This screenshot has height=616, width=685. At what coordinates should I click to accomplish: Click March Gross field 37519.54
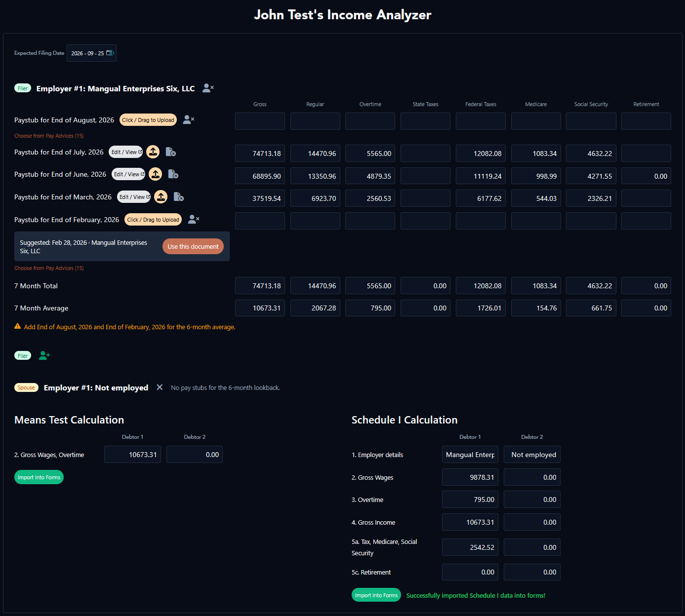click(260, 198)
